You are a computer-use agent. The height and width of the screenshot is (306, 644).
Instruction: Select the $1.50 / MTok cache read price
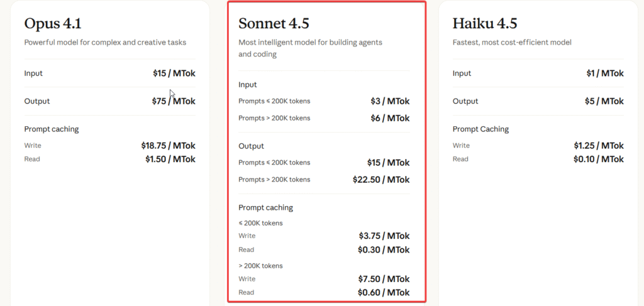tap(170, 159)
